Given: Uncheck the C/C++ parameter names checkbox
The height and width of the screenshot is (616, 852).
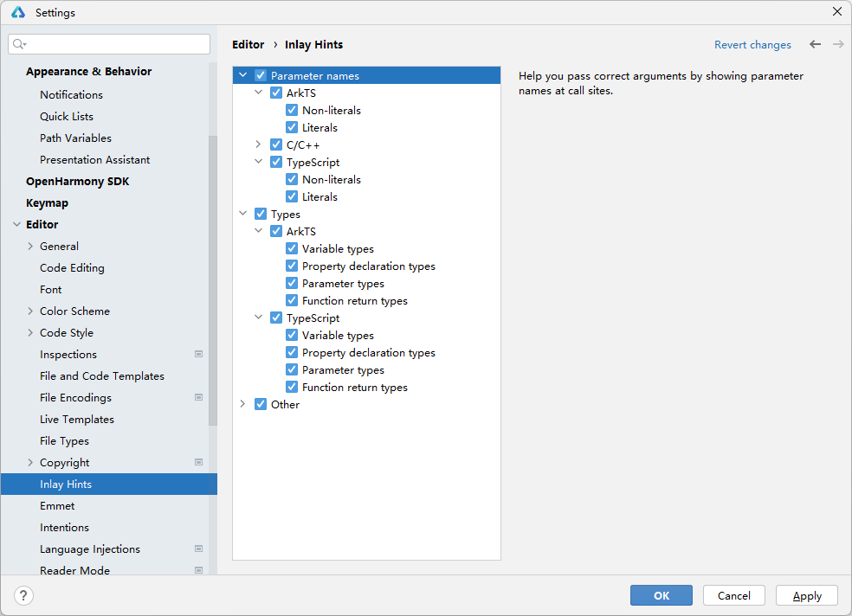Looking at the screenshot, I should [x=276, y=144].
